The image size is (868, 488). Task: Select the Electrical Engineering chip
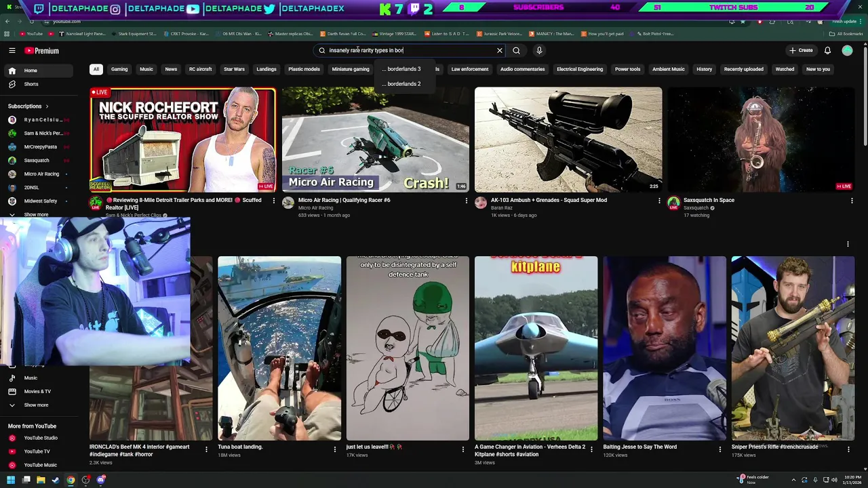pos(580,69)
